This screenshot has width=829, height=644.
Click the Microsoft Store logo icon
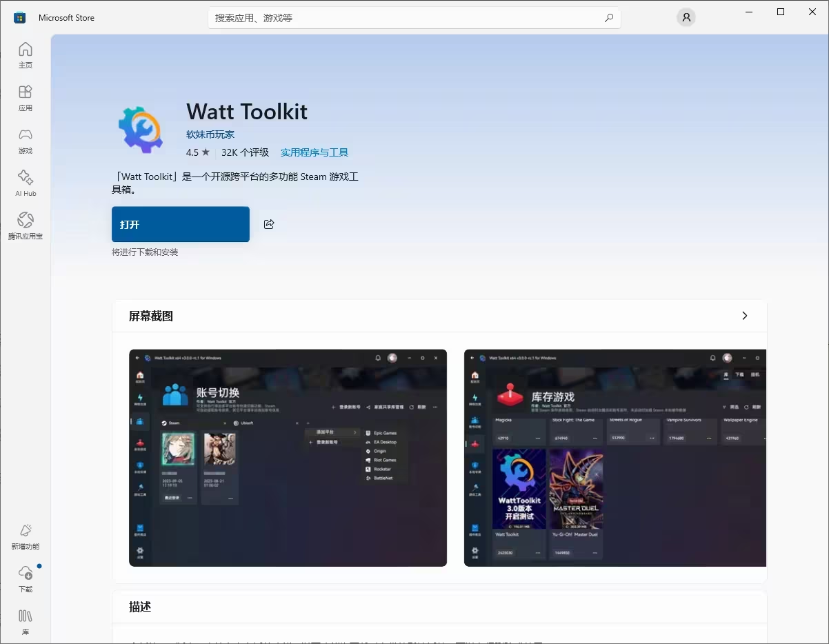(20, 18)
